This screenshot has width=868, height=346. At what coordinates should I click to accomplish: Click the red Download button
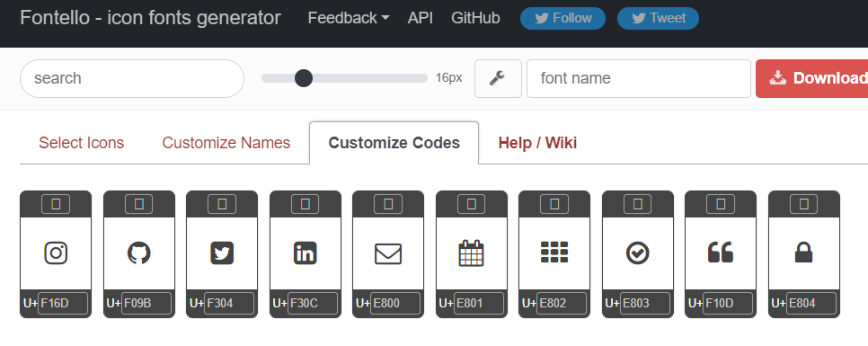click(812, 78)
